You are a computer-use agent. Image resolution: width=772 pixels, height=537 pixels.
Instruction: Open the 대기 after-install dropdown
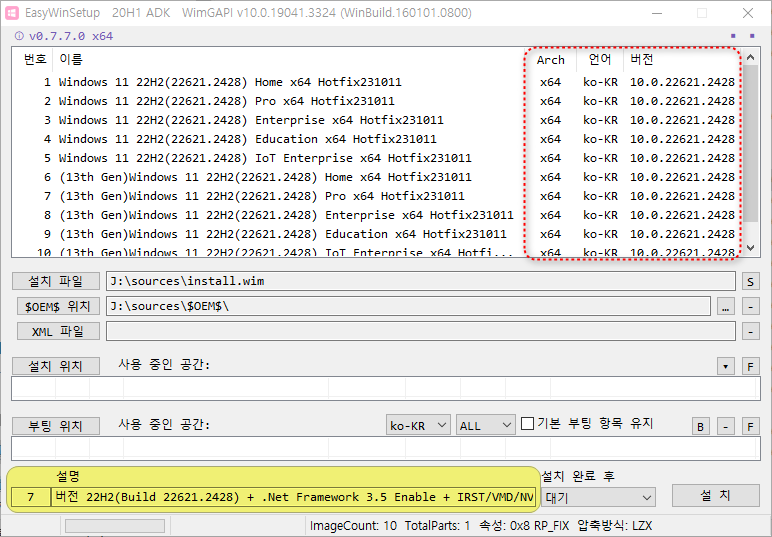[x=598, y=497]
